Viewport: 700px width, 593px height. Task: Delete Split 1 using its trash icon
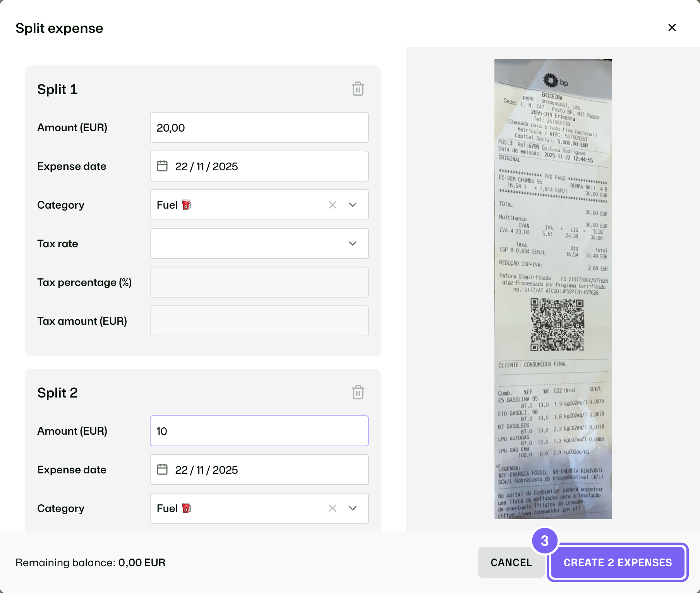click(x=358, y=89)
